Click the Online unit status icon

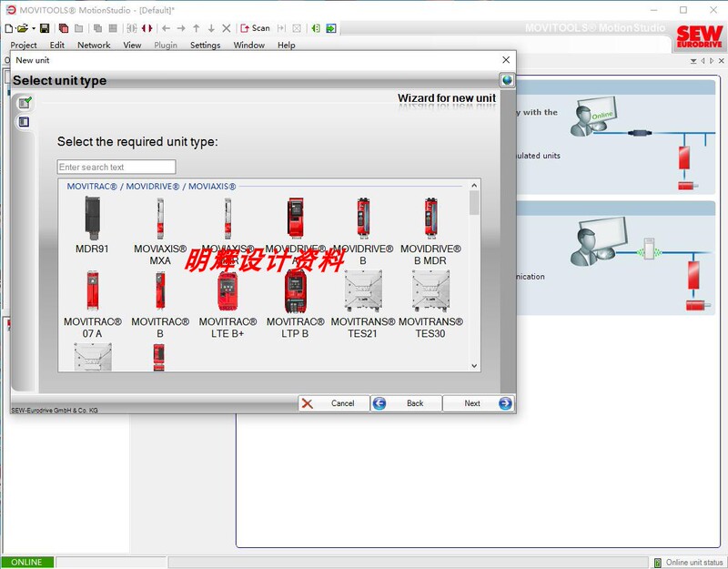(x=658, y=563)
